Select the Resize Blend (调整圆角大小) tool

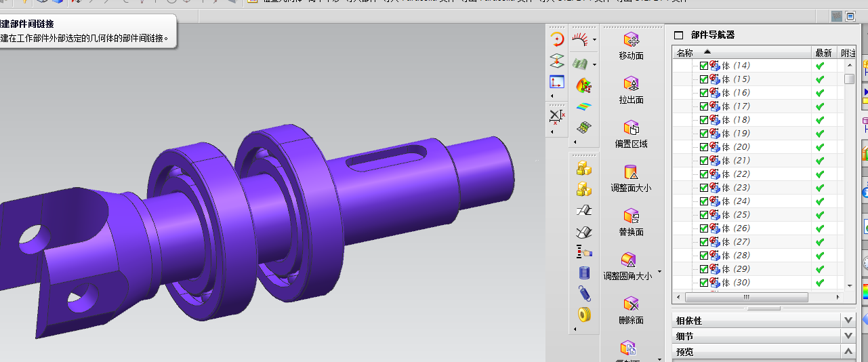click(628, 266)
